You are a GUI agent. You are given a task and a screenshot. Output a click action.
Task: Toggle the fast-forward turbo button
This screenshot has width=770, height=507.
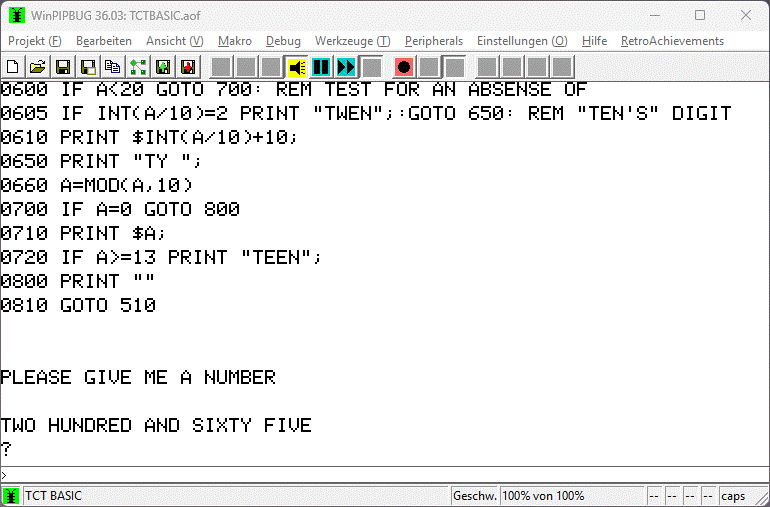coord(347,67)
